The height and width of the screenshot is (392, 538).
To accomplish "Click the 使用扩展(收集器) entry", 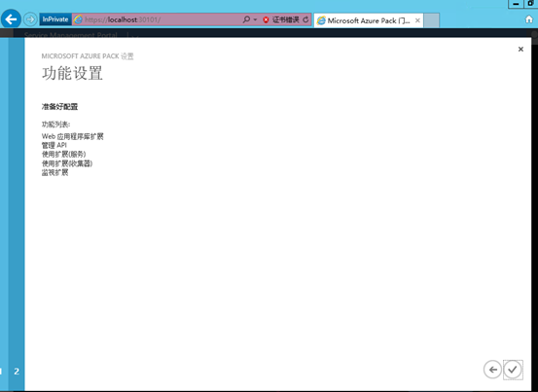I will [67, 163].
